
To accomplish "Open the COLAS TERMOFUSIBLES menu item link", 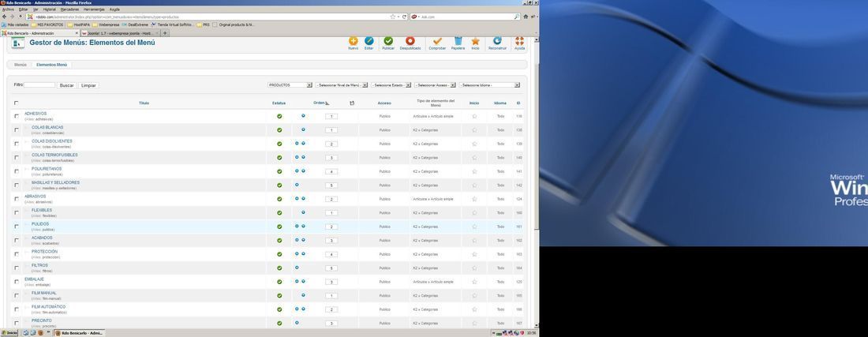I will click(x=54, y=155).
